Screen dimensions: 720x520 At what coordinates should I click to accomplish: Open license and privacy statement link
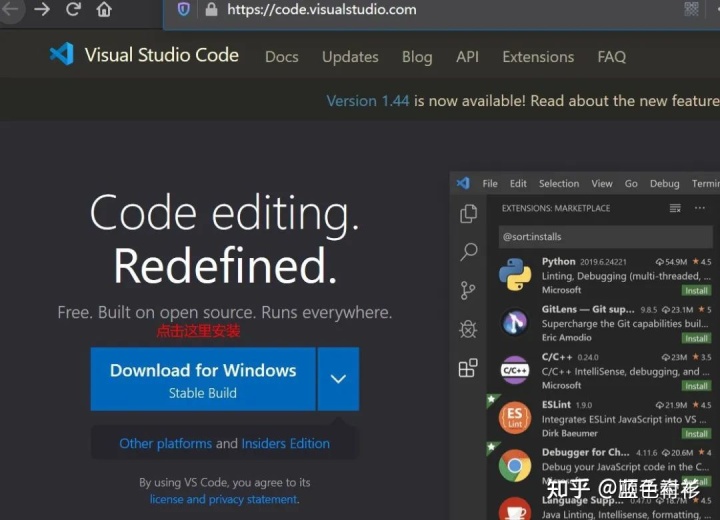(x=224, y=499)
